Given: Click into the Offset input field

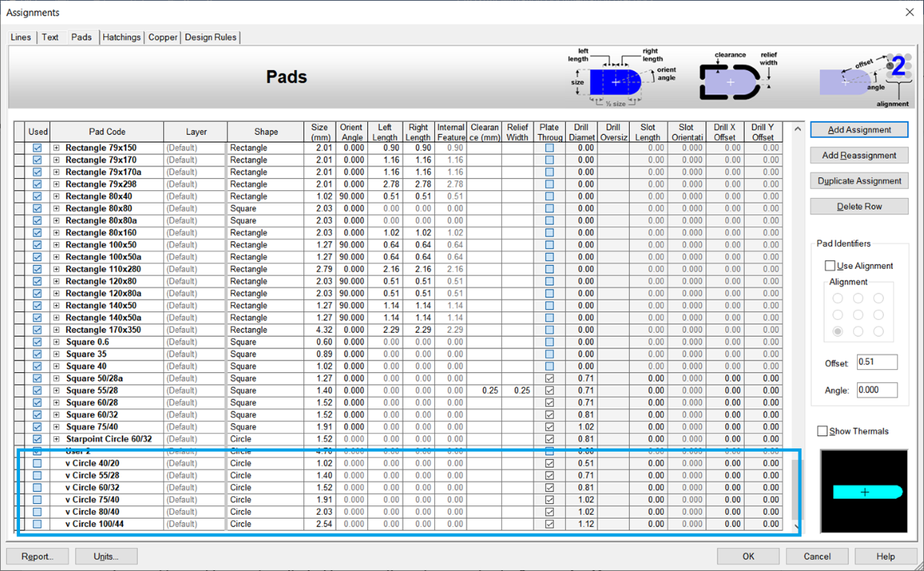Looking at the screenshot, I should tap(876, 363).
